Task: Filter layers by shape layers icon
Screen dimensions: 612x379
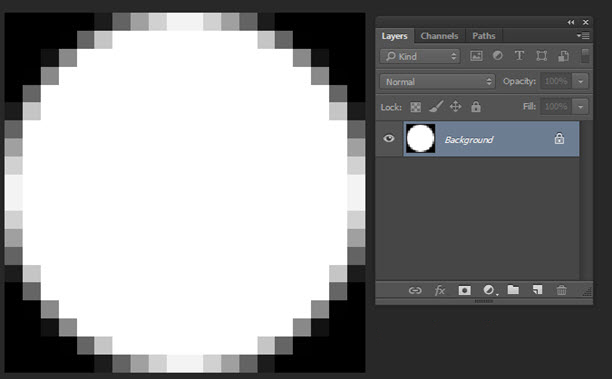Action: [541, 56]
